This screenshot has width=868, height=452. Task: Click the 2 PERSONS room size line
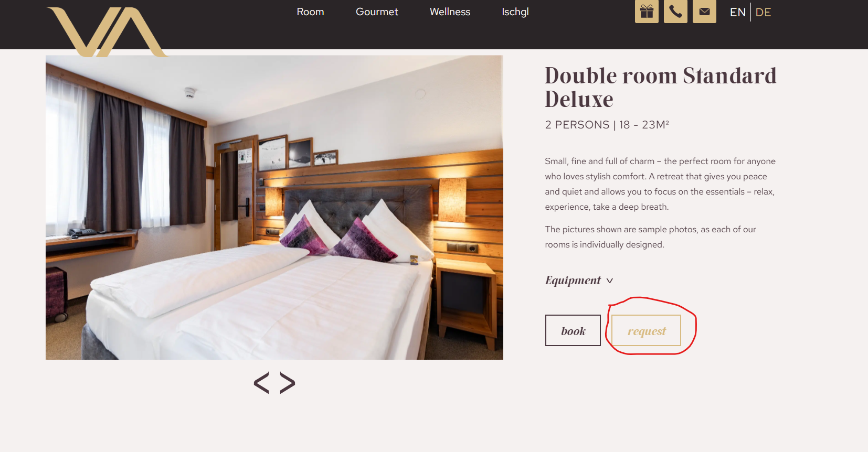pyautogui.click(x=607, y=125)
